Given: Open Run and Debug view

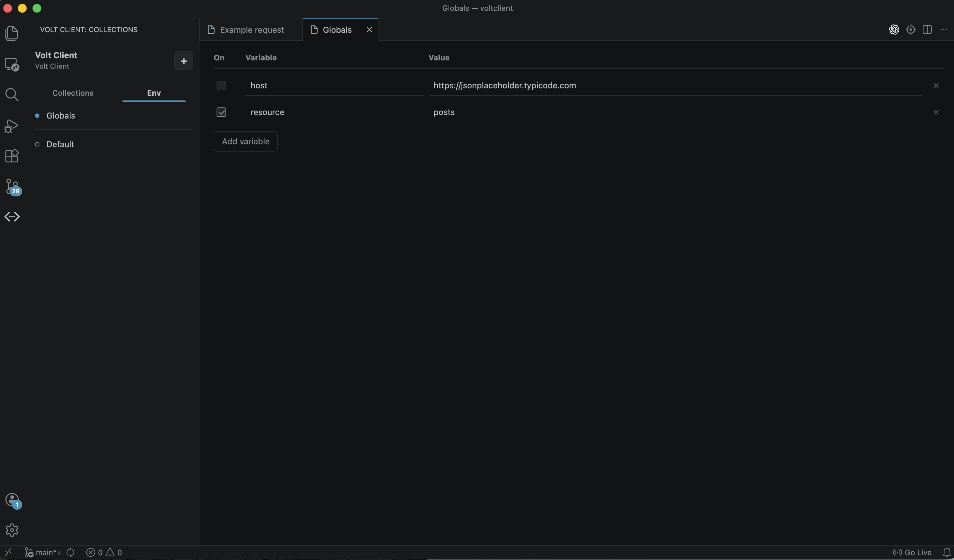Looking at the screenshot, I should [12, 125].
